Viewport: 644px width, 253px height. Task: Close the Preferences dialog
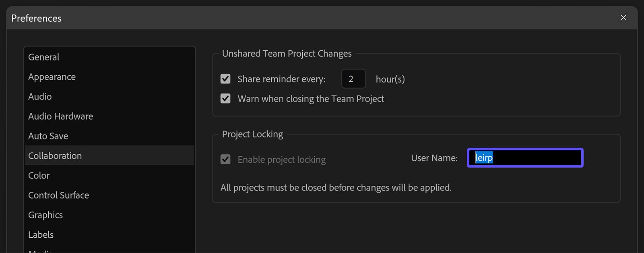pyautogui.click(x=623, y=18)
